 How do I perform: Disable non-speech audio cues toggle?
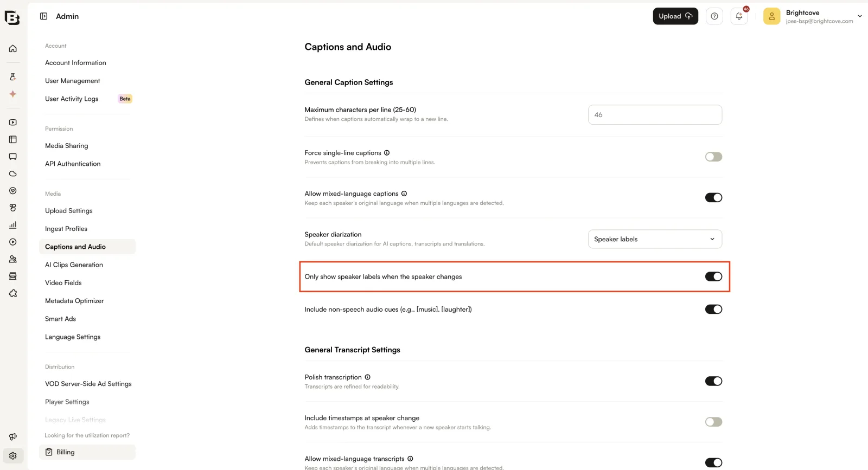coord(713,309)
